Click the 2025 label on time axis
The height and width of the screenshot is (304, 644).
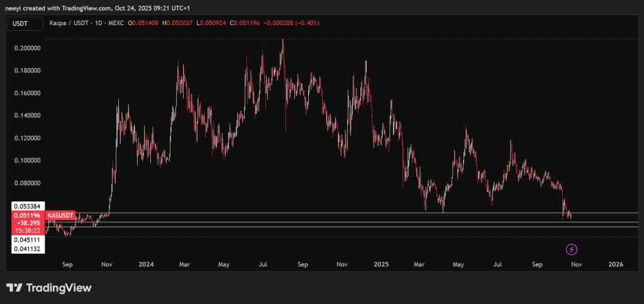[x=380, y=265]
